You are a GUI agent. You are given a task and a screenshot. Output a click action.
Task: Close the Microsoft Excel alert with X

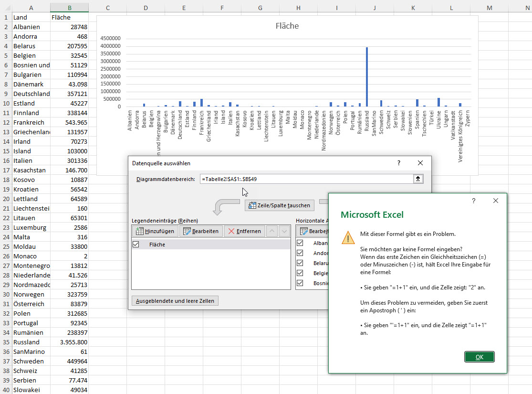[496, 201]
